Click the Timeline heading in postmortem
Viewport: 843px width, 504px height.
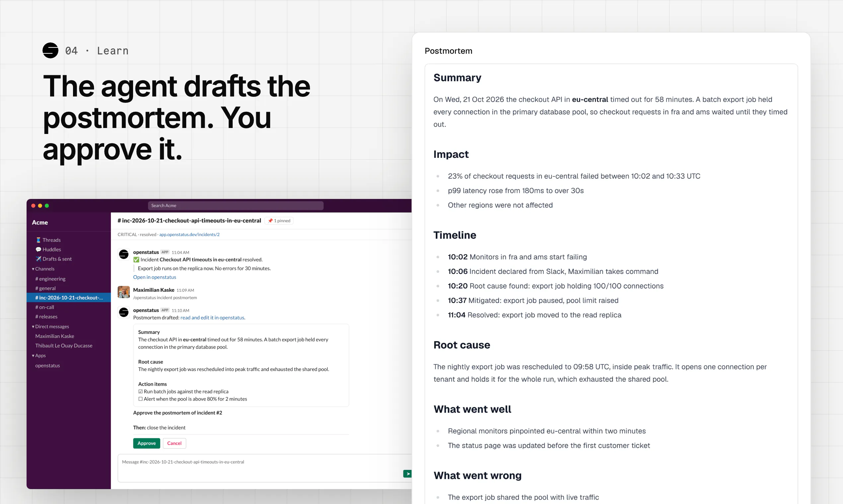pyautogui.click(x=455, y=235)
